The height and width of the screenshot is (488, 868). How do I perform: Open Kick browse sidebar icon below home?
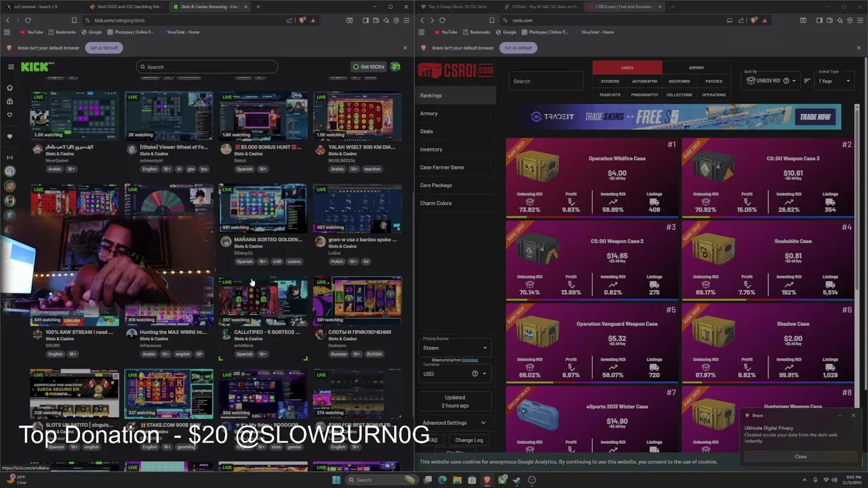(x=9, y=101)
